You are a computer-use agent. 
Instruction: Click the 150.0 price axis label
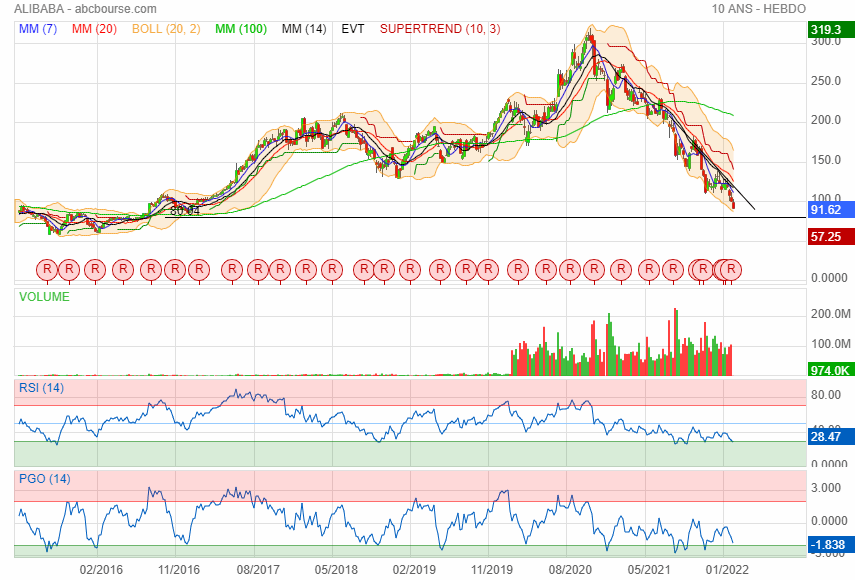[x=826, y=160]
